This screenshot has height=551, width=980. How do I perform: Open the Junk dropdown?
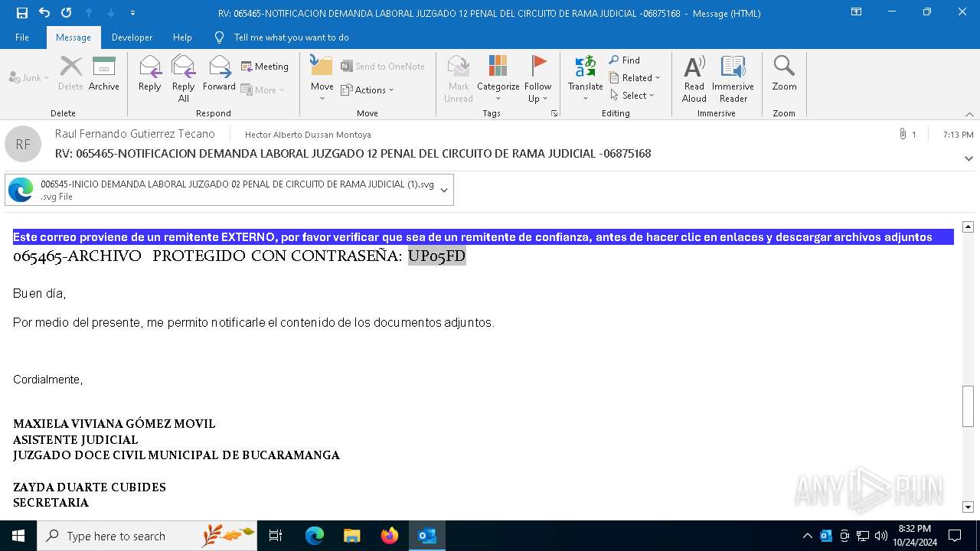29,78
